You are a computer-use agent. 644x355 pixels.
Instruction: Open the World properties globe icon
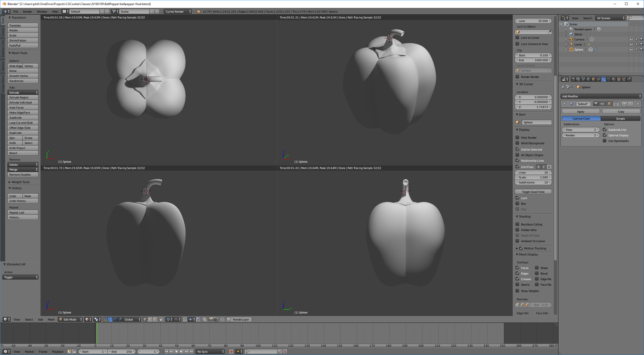click(x=588, y=79)
